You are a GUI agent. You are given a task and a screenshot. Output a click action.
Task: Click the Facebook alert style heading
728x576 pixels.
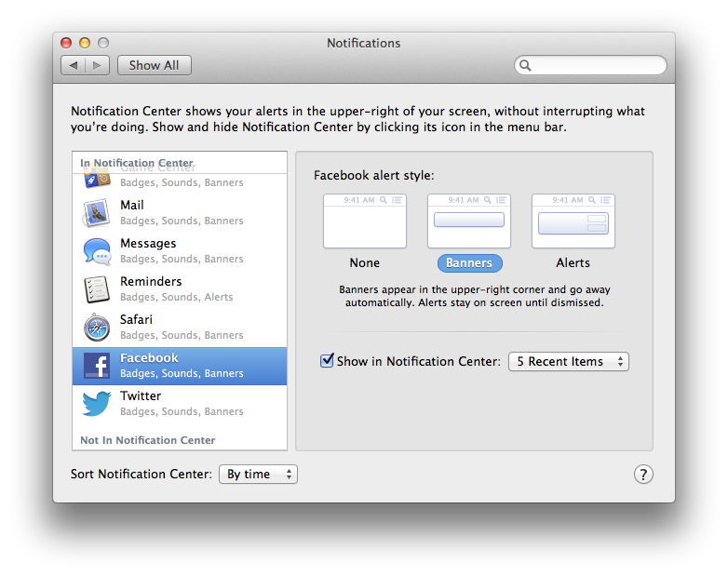pos(373,176)
